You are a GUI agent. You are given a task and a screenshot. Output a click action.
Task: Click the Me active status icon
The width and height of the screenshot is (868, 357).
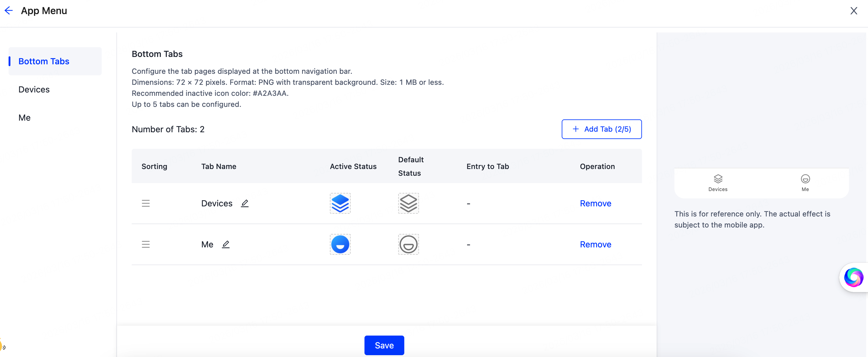340,245
